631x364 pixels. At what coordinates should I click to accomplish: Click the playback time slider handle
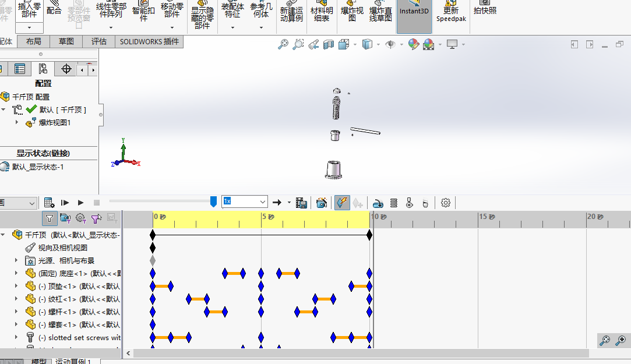pos(214,202)
